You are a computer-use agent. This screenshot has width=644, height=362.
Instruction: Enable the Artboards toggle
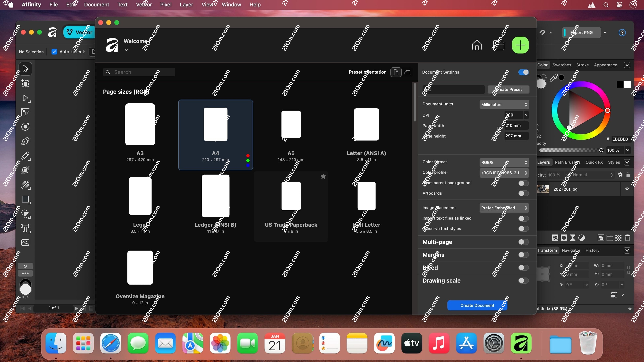click(x=523, y=193)
